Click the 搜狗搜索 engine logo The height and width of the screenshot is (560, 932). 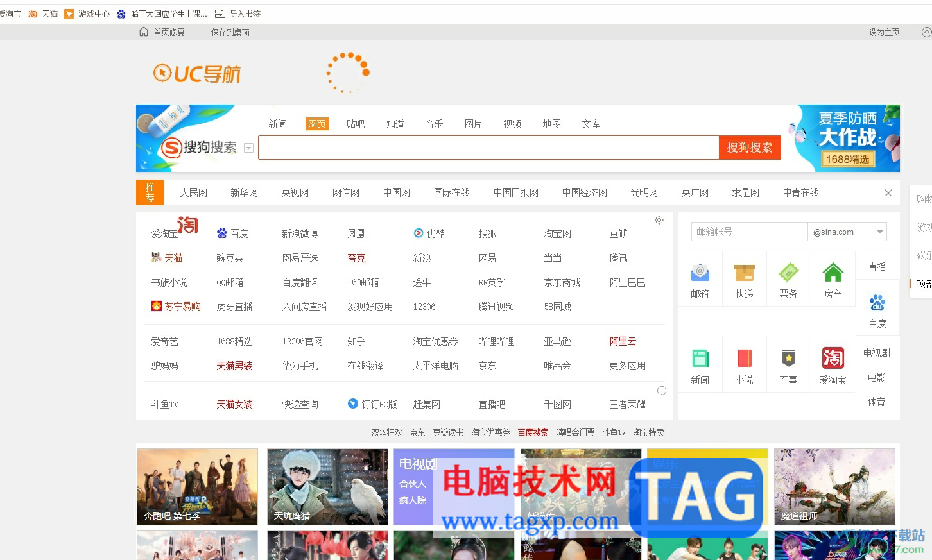point(199,148)
